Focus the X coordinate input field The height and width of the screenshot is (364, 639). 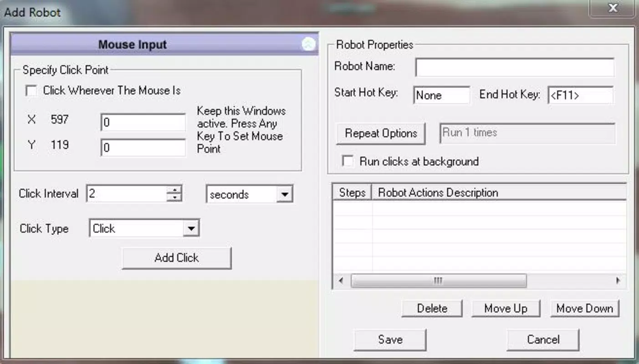(x=143, y=122)
